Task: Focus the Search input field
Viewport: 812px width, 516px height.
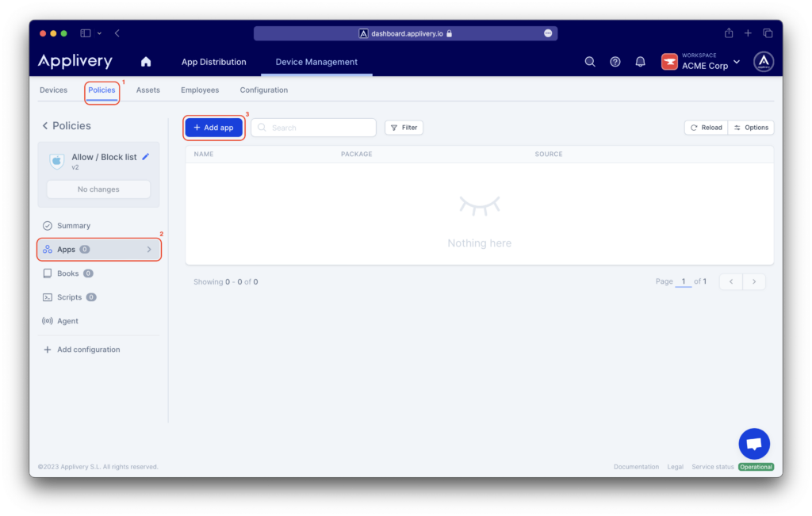Action: coord(314,128)
